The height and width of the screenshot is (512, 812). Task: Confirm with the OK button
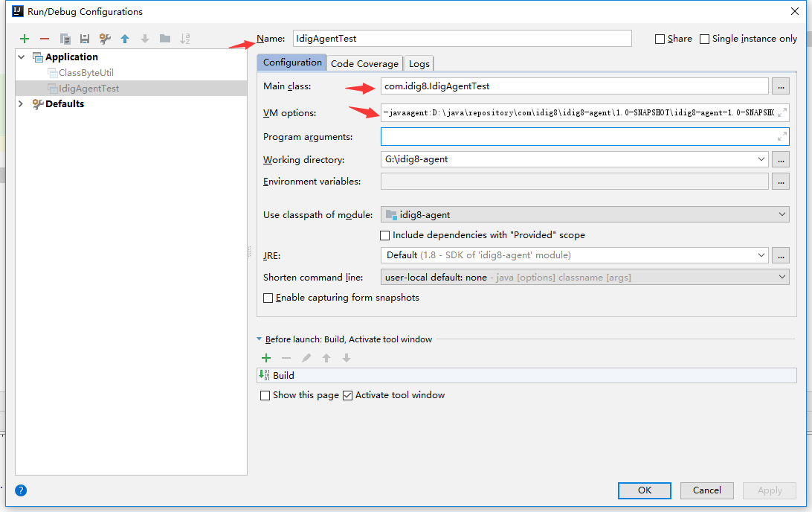644,490
